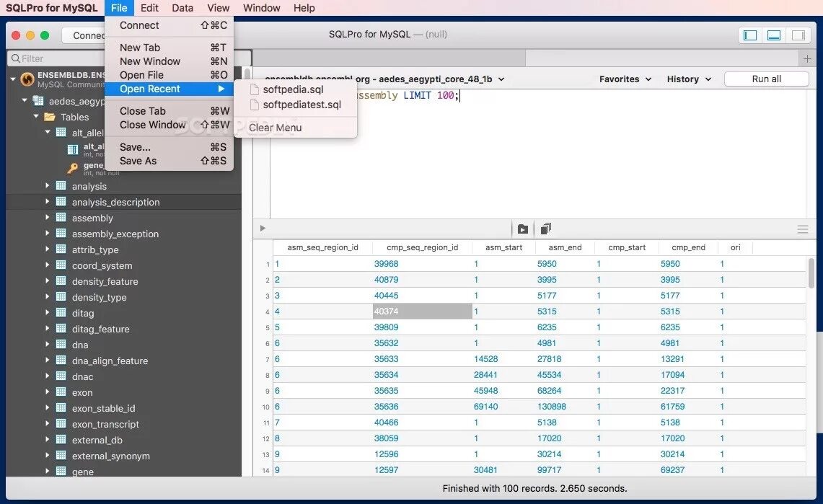Expand the analysis_description table node

pos(47,201)
